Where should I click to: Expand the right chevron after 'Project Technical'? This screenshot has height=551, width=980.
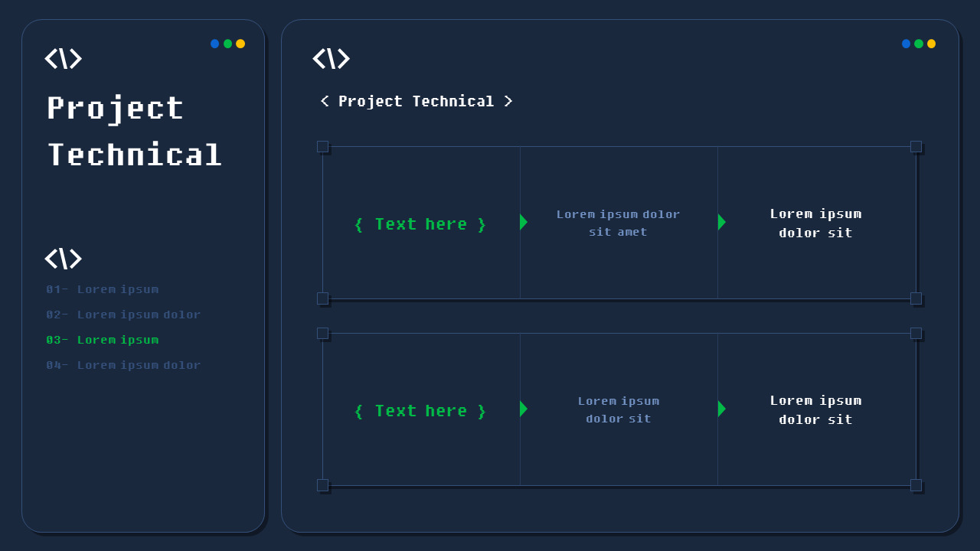point(508,101)
